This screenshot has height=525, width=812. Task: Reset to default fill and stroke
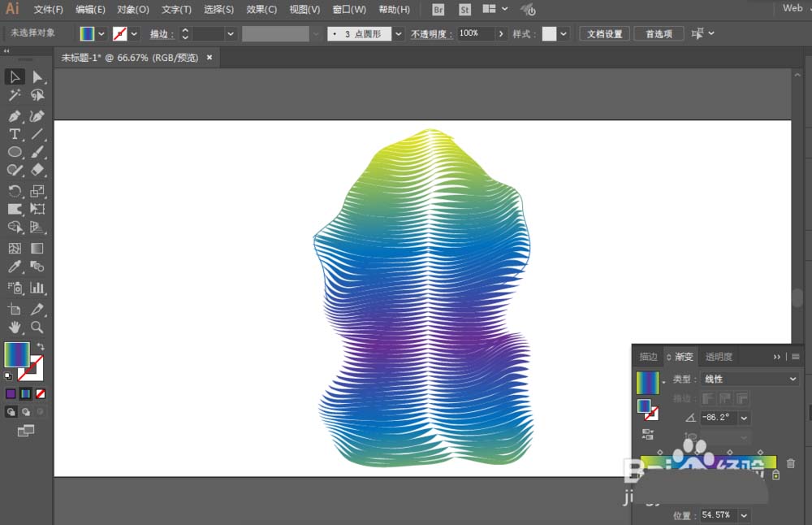[x=8, y=376]
